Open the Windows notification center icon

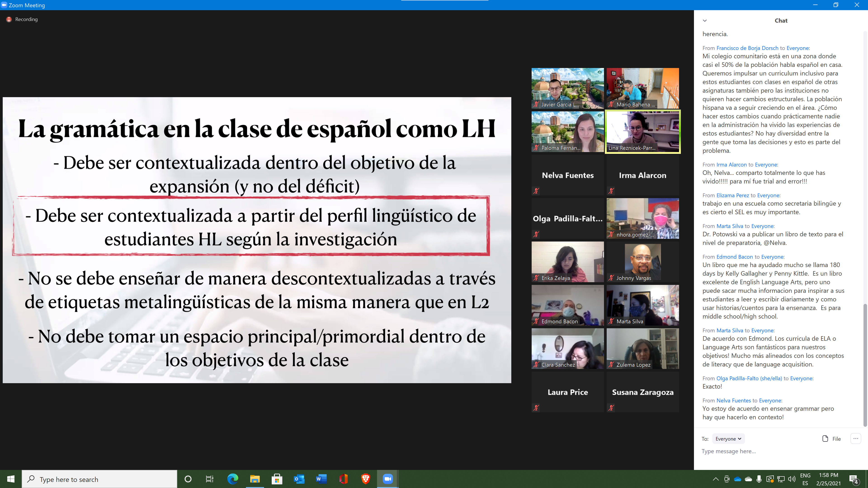click(x=854, y=479)
